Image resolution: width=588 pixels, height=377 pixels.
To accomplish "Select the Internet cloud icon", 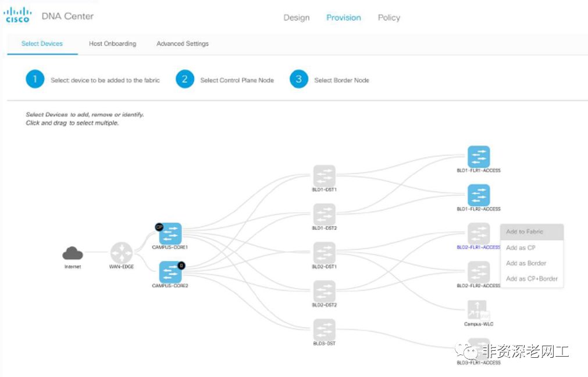I will click(72, 253).
